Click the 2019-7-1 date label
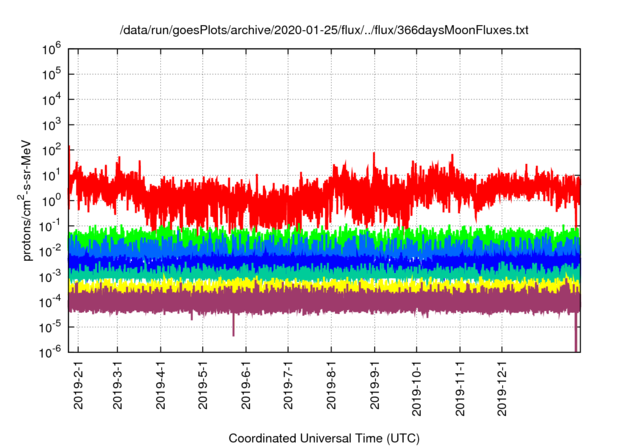The width and height of the screenshot is (640, 448). click(288, 386)
